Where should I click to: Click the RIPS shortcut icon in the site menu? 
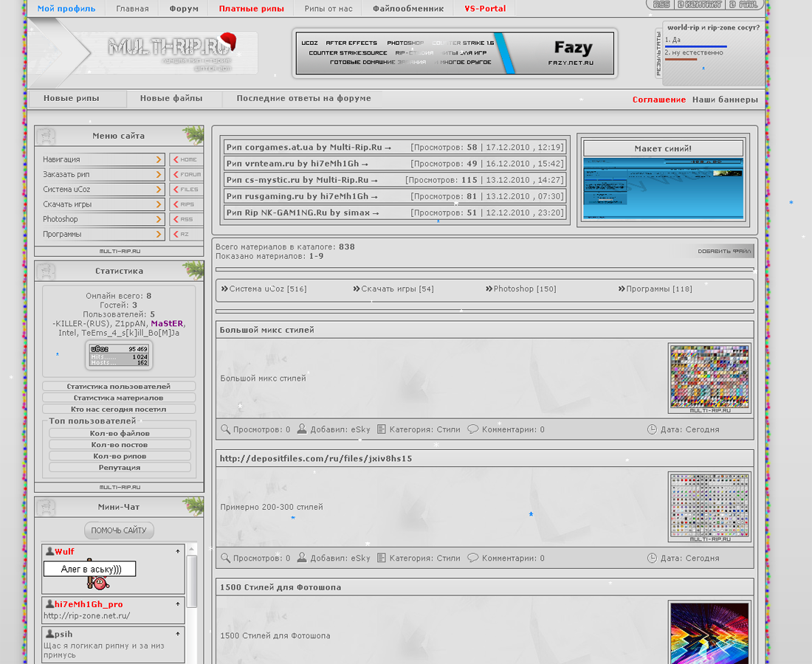coord(186,204)
